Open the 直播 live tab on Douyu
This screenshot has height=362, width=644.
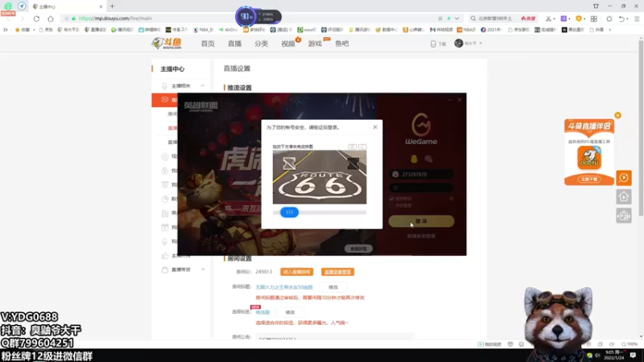234,43
